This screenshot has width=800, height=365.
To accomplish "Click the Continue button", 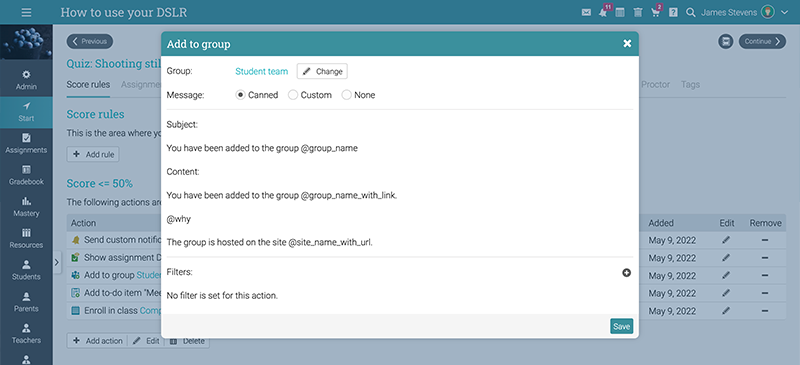I will 762,41.
